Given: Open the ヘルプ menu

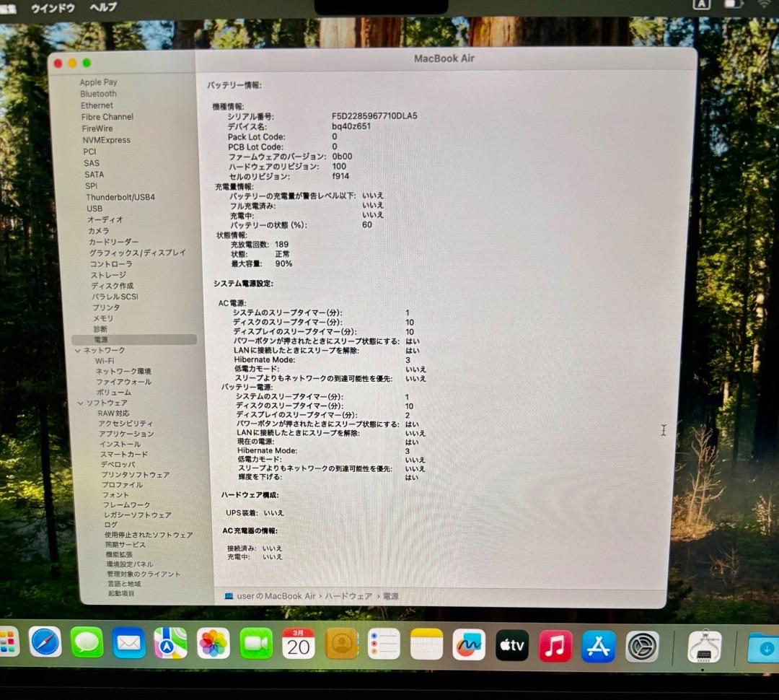Looking at the screenshot, I should [101, 7].
